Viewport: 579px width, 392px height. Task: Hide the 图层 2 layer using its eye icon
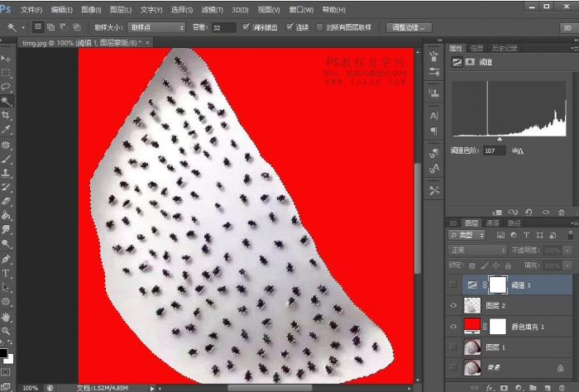453,305
